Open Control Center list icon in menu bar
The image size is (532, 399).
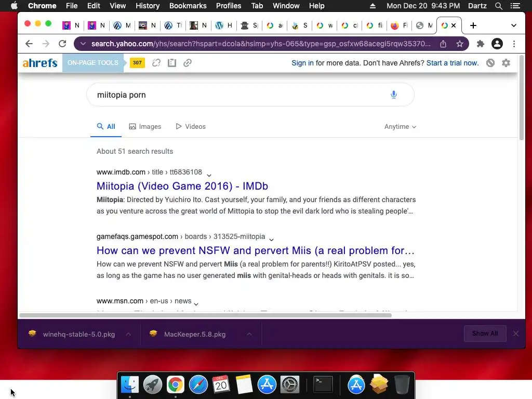(x=515, y=6)
